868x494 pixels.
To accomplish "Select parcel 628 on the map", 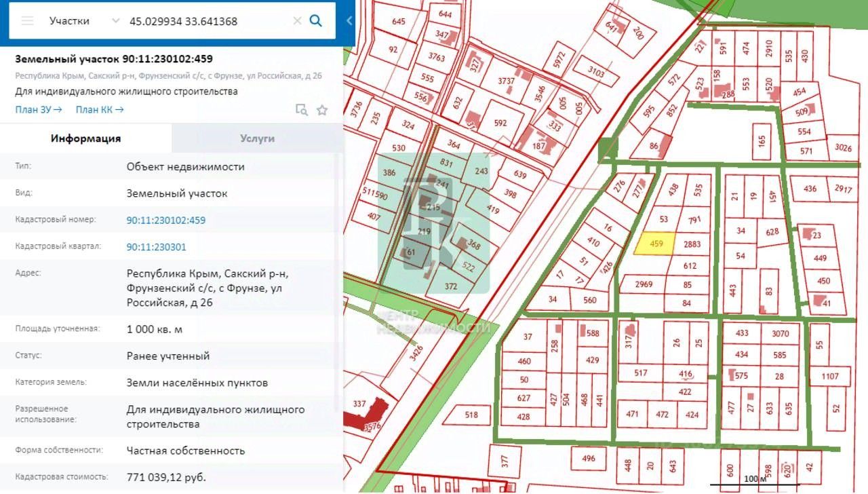I will click(772, 233).
